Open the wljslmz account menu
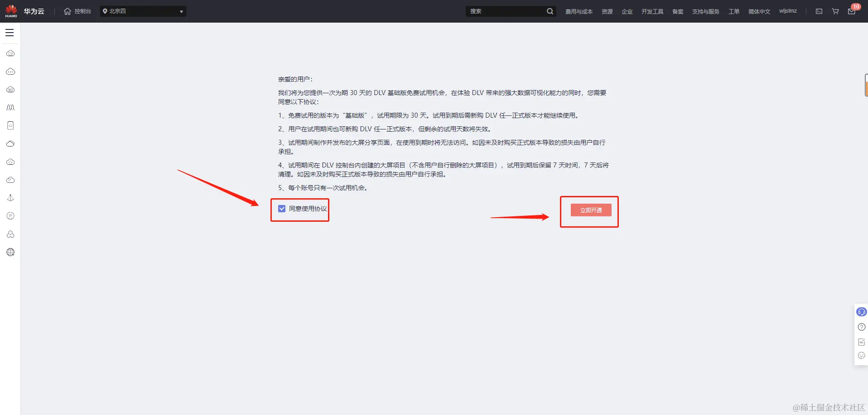 (x=788, y=11)
